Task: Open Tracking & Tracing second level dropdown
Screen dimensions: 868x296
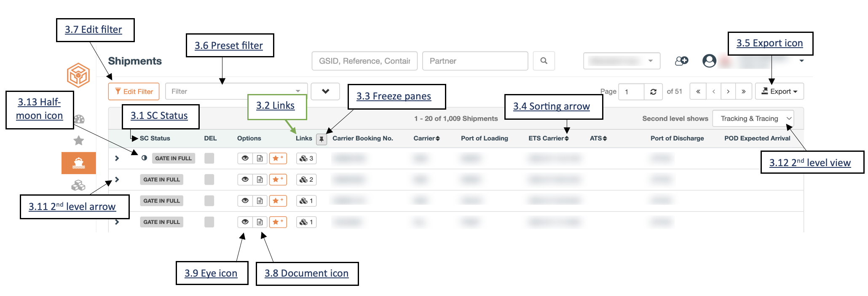Action: (x=753, y=118)
